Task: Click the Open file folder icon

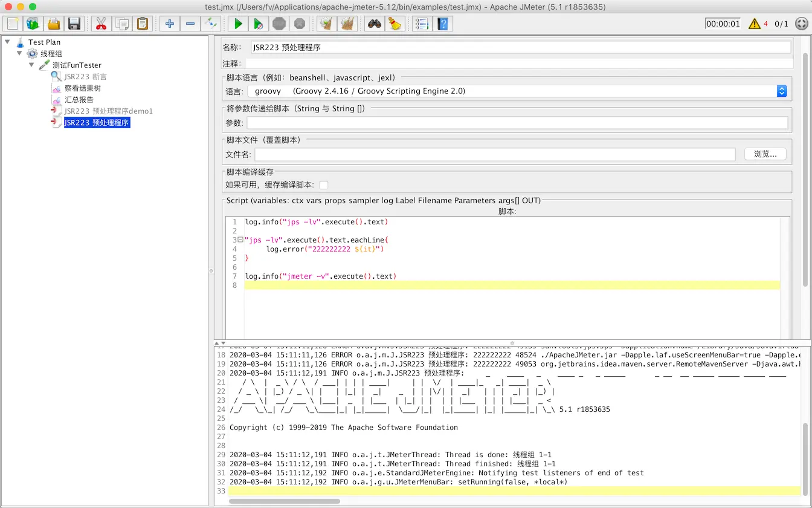Action: pyautogui.click(x=54, y=24)
